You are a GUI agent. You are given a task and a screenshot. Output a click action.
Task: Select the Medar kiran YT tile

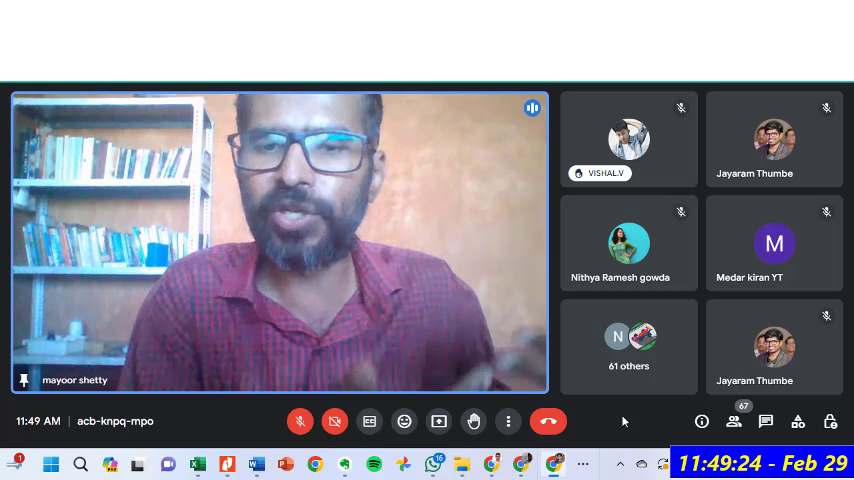[774, 244]
